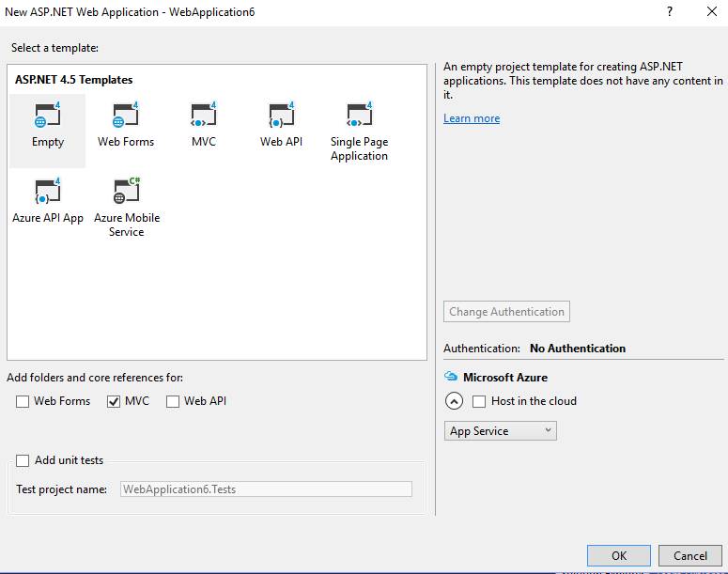Open the dialog help question mark

pos(670,11)
